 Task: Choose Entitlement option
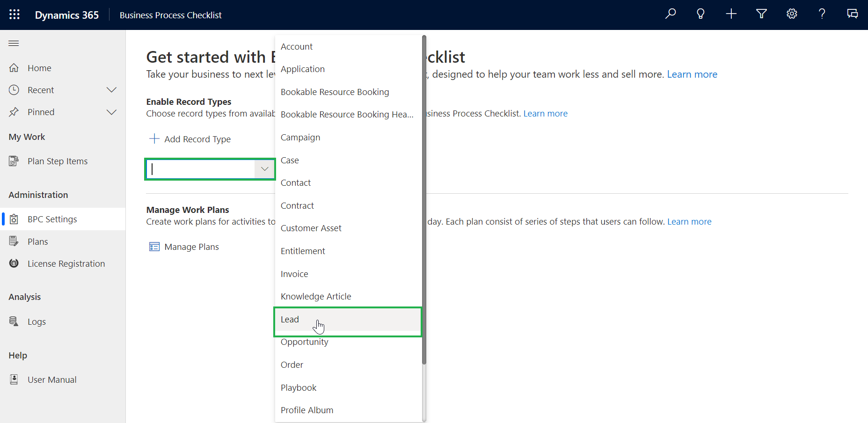(x=348, y=251)
